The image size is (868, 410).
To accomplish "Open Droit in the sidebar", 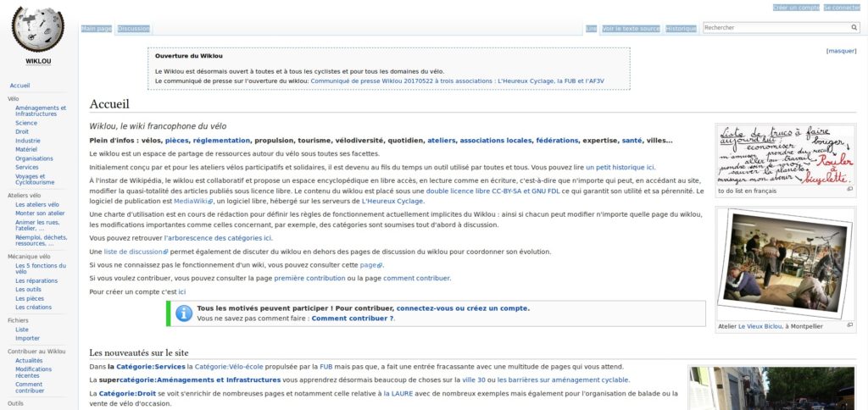I will [22, 131].
